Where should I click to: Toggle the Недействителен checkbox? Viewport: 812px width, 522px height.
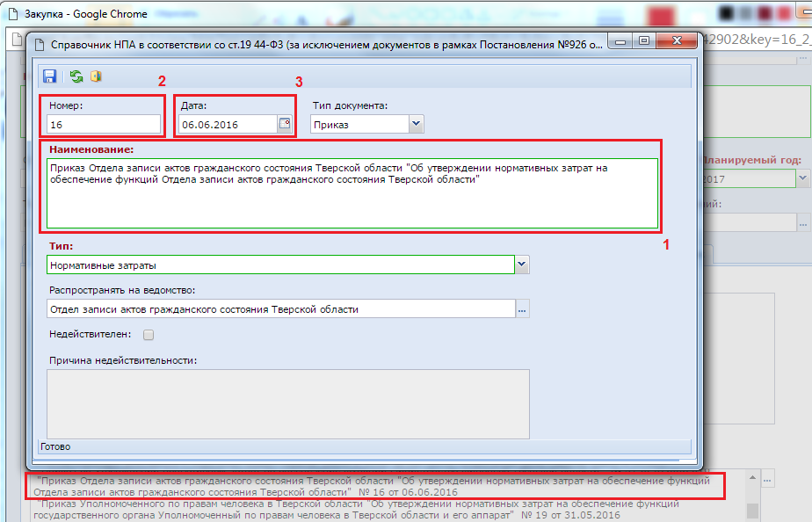[x=149, y=335]
